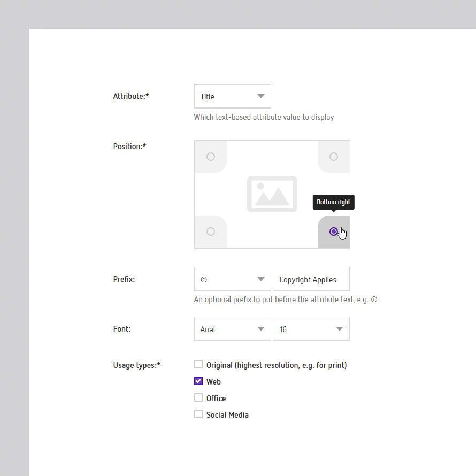Click the 'Bottom right' tooltip label

(x=334, y=202)
